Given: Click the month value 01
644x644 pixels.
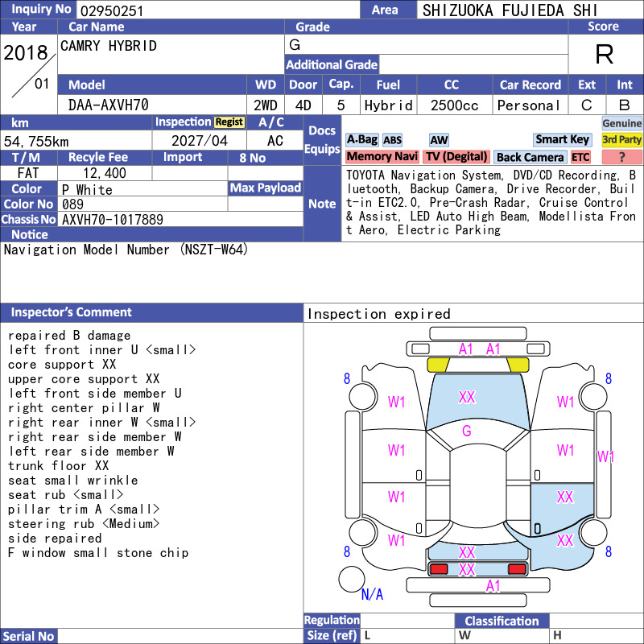Looking at the screenshot, I should [x=42, y=84].
